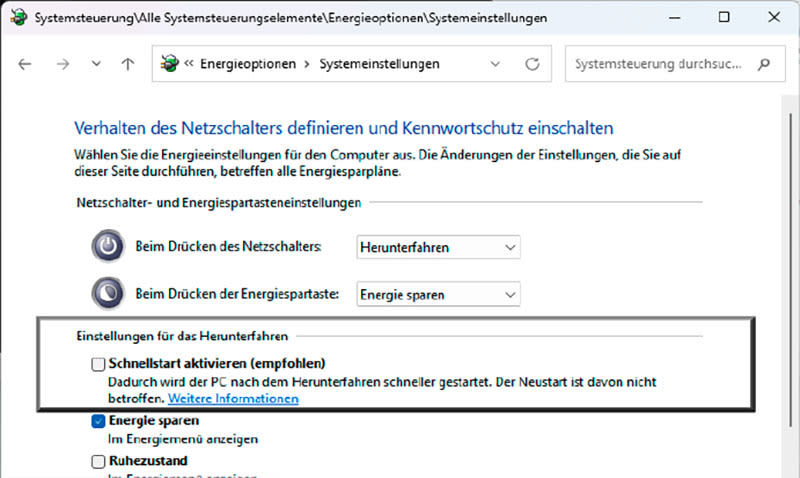Click the Control Panel icon in address bar
The width and height of the screenshot is (800, 478).
pos(170,64)
